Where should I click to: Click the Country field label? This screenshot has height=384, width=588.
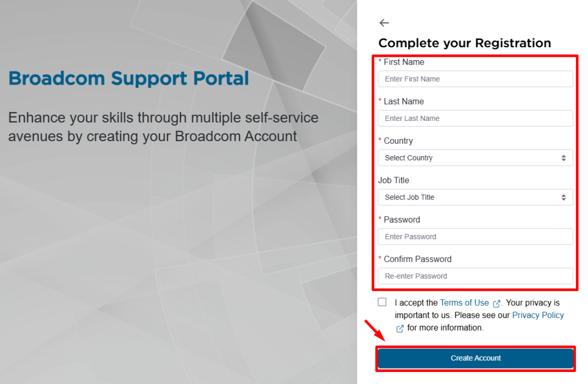tap(398, 141)
